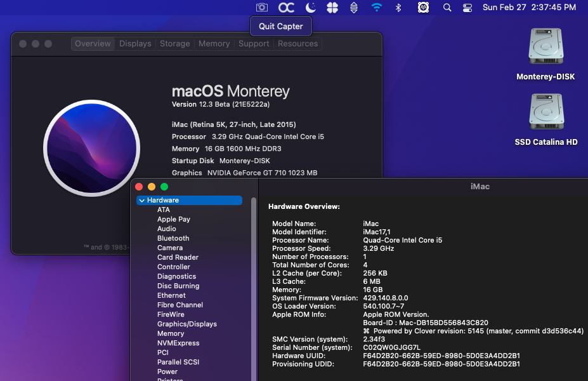588x381 pixels.
Task: Click the Capter camera menu bar icon
Action: [x=262, y=8]
